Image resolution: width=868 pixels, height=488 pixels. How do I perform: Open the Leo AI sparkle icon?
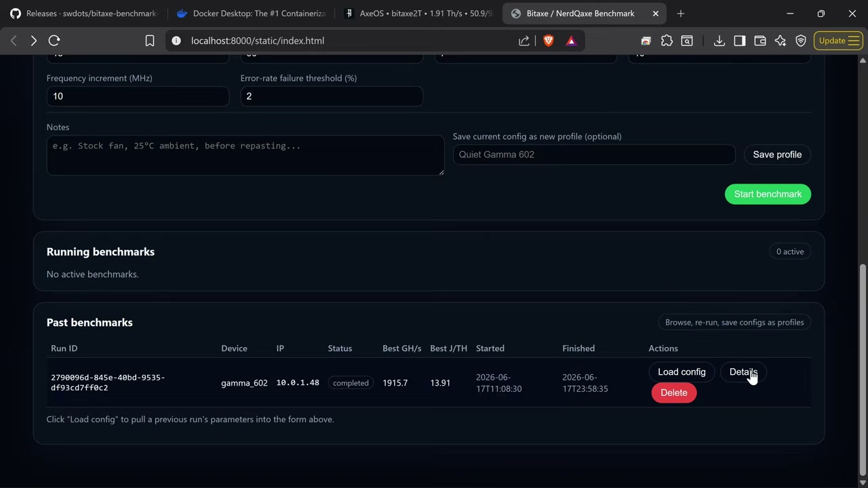pyautogui.click(x=781, y=41)
